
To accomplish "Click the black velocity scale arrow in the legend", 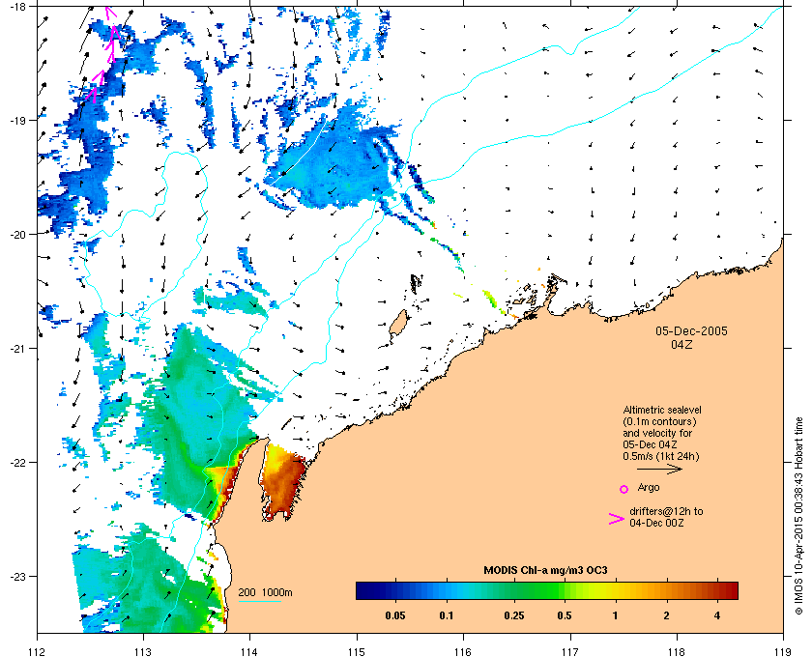I will pyautogui.click(x=659, y=470).
